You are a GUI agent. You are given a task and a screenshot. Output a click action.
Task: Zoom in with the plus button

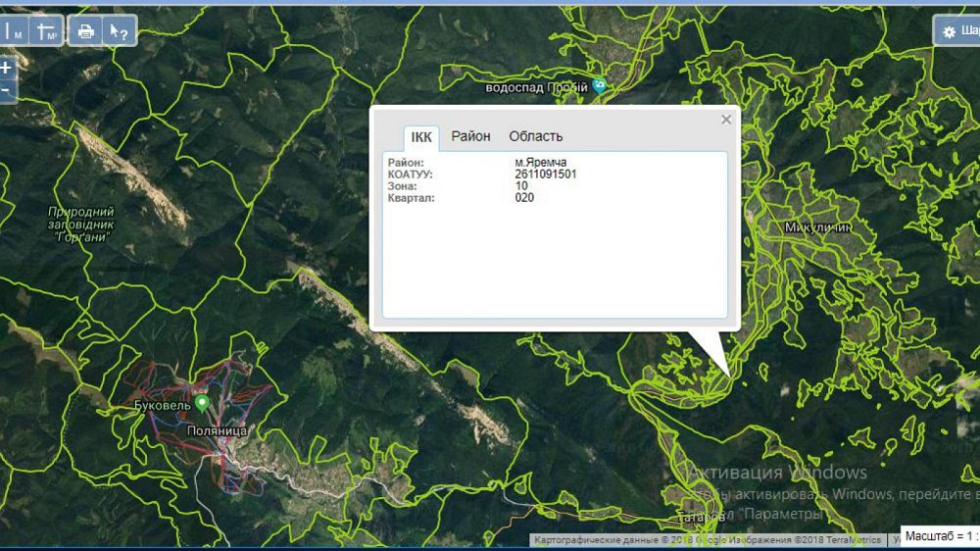[x=6, y=69]
